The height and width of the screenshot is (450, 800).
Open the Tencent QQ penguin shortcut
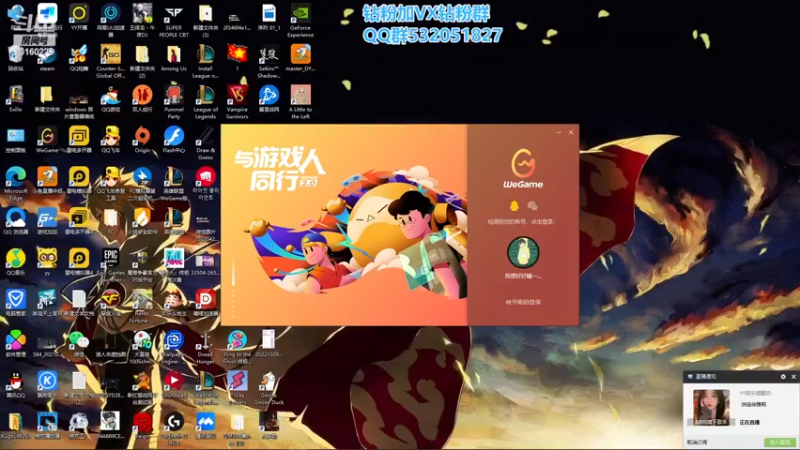15,385
